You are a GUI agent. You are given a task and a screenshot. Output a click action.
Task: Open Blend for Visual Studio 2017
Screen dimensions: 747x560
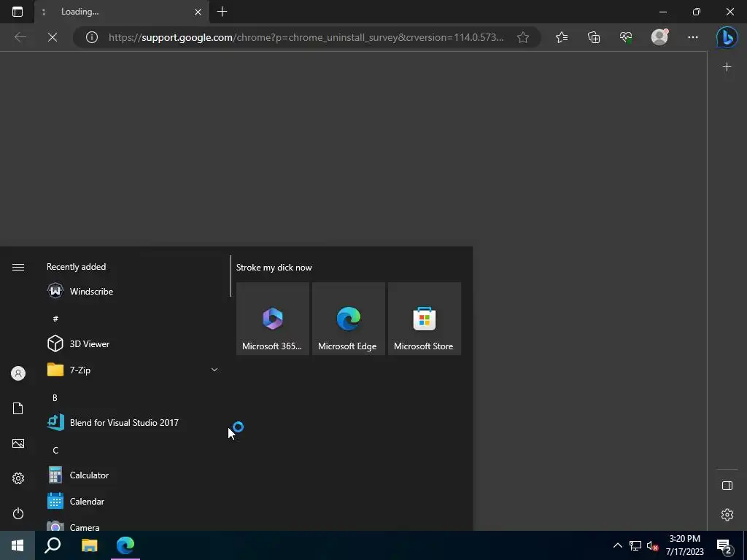(133, 422)
